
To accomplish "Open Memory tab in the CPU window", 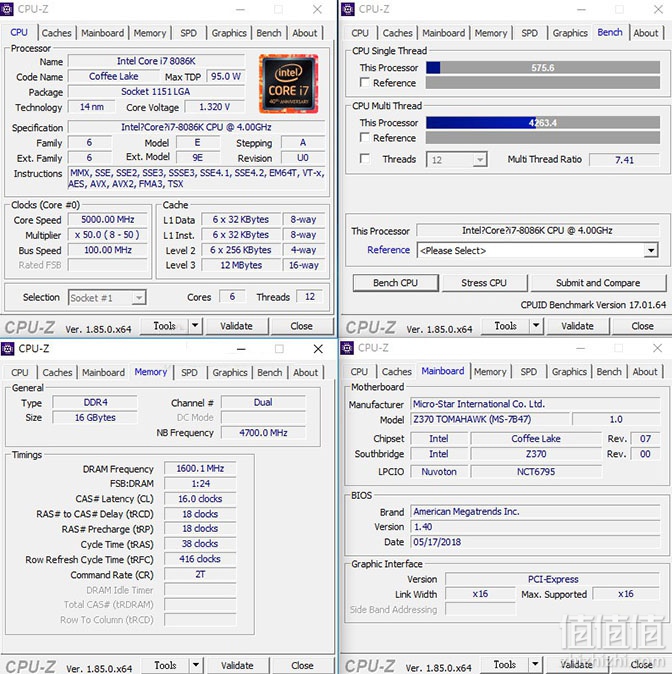I will coord(150,33).
